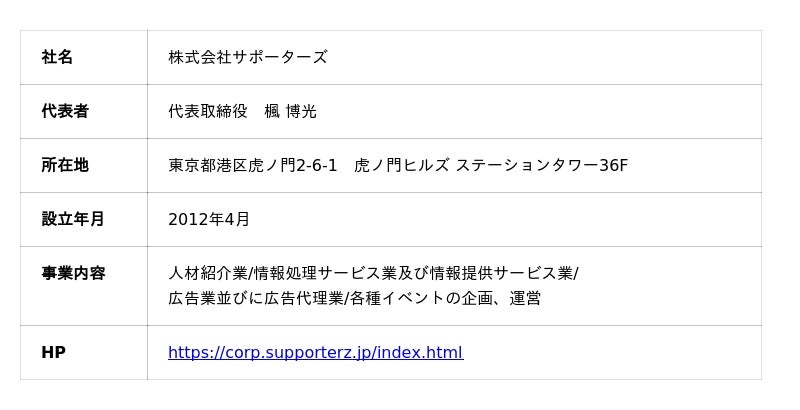The height and width of the screenshot is (410, 800).
Task: Click the 各種イベントの企画、運営 text
Action: click(445, 298)
